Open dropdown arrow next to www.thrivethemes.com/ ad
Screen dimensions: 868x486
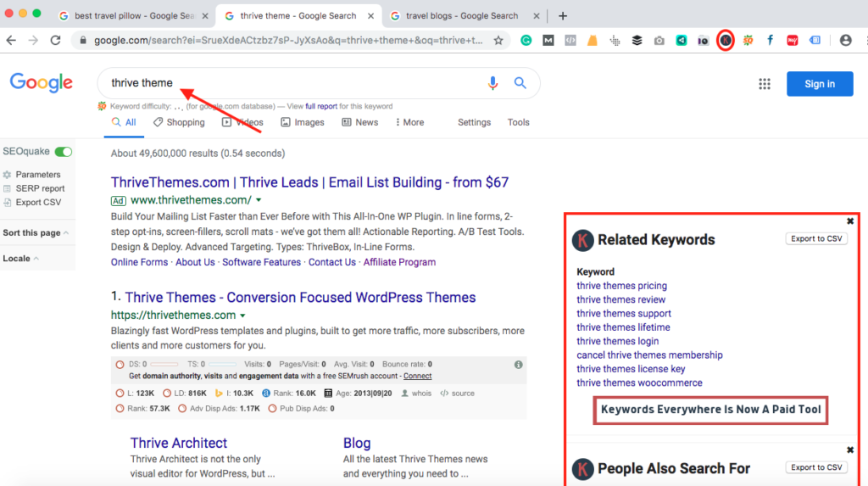(x=259, y=200)
